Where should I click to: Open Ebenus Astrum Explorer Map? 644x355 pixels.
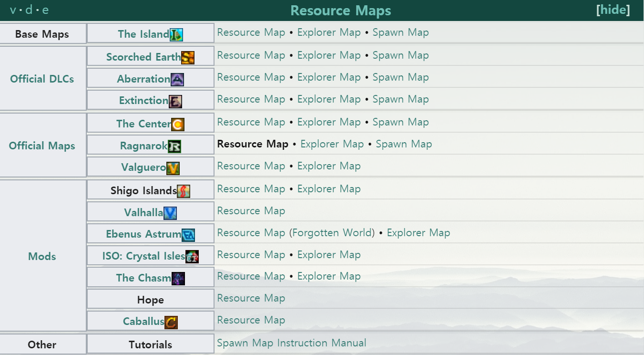pos(419,233)
